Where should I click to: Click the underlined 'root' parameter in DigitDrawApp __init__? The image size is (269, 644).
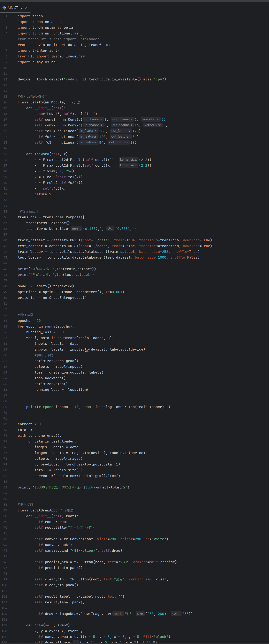[70, 516]
